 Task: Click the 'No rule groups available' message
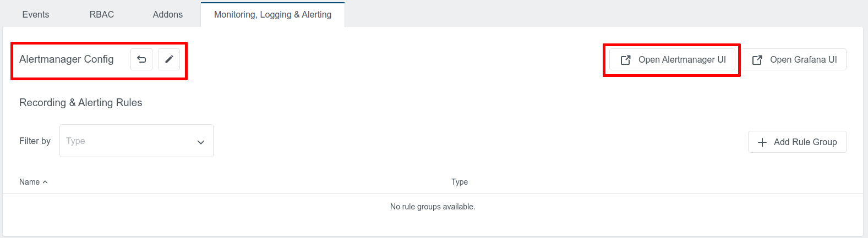pyautogui.click(x=433, y=207)
